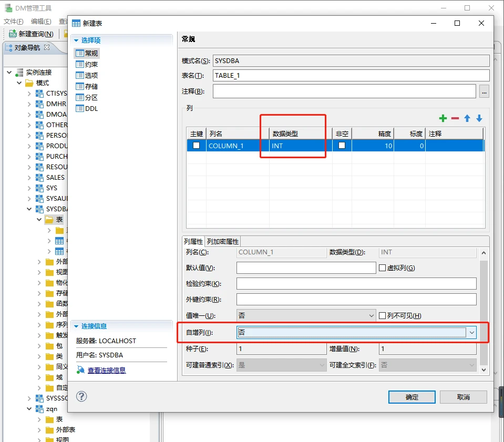Switch to the 列加密属性 tab

(x=223, y=241)
